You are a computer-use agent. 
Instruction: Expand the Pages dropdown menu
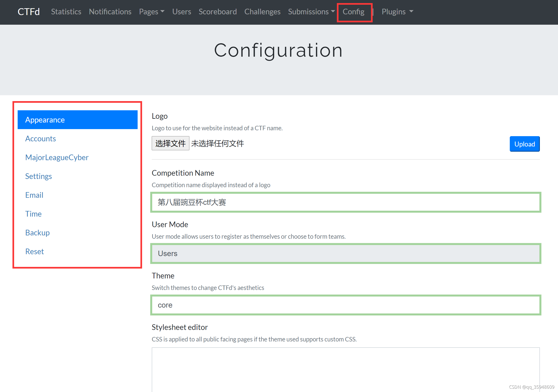pos(152,12)
